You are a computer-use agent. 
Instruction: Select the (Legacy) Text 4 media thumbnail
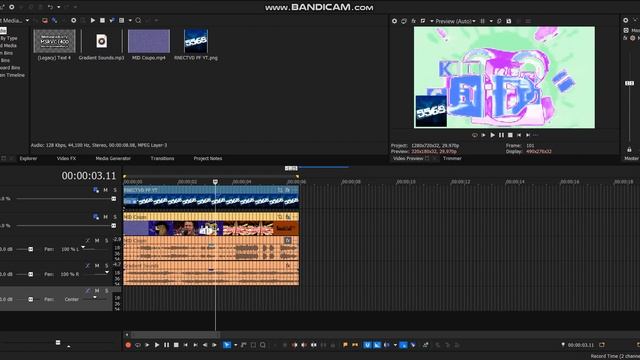pos(55,41)
